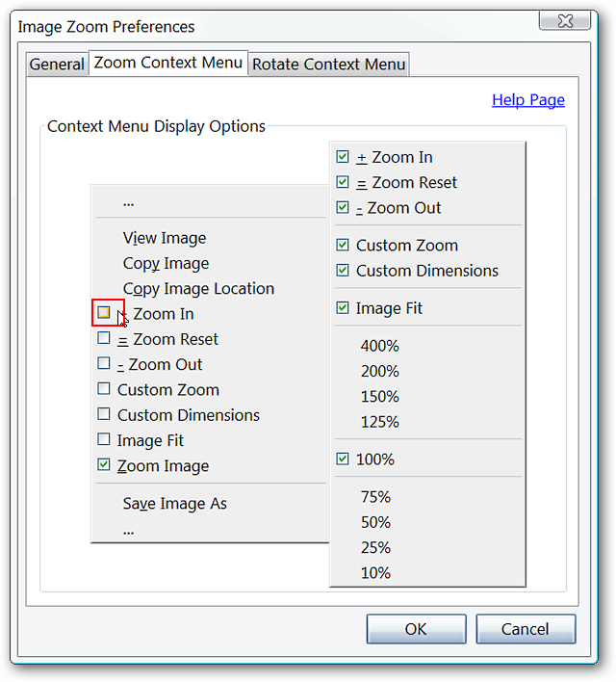Enable Zoom In checkbox in main context menu
This screenshot has height=682, width=616.
coord(103,312)
